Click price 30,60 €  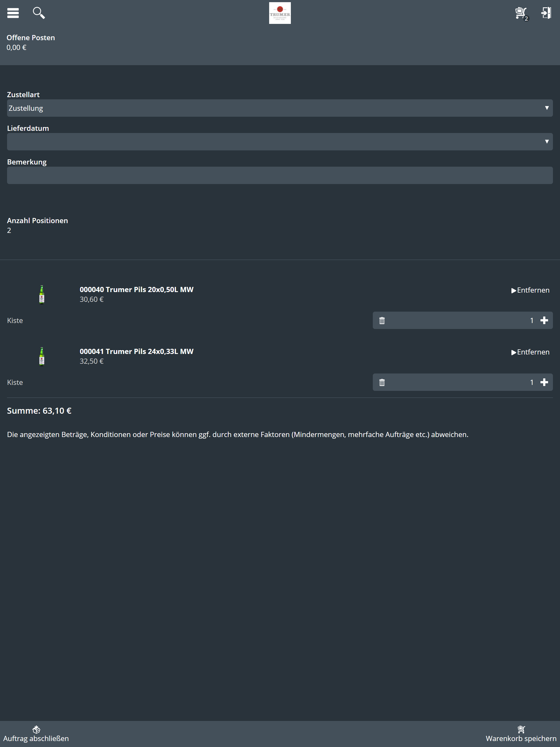pyautogui.click(x=91, y=299)
